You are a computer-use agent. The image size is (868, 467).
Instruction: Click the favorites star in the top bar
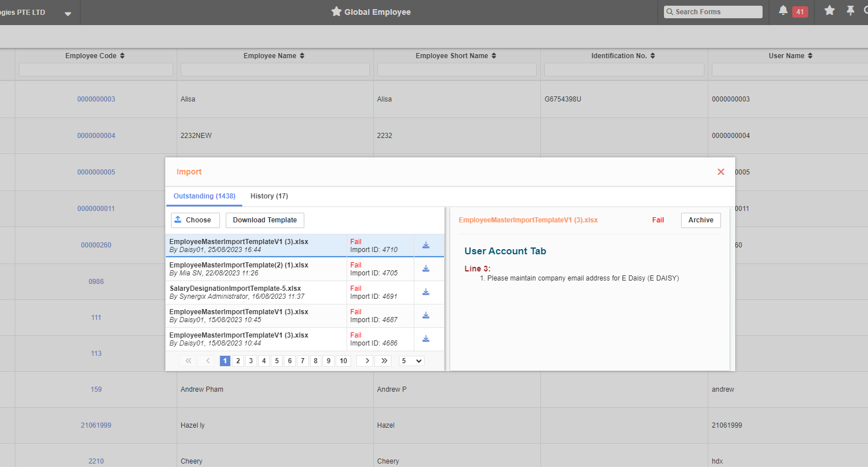pyautogui.click(x=829, y=10)
